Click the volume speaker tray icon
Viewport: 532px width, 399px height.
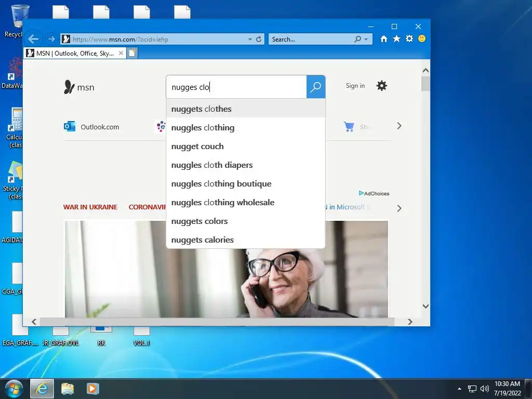coord(485,389)
